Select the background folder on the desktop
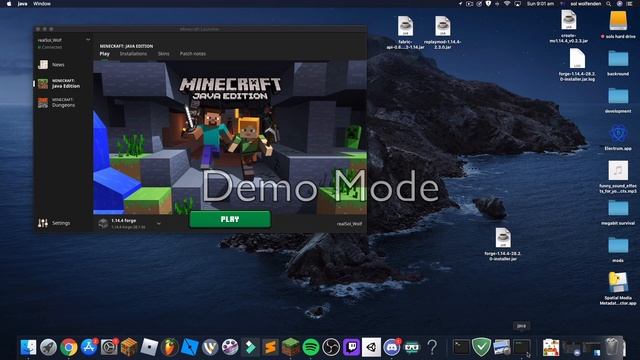The height and width of the screenshot is (360, 640). click(x=618, y=63)
